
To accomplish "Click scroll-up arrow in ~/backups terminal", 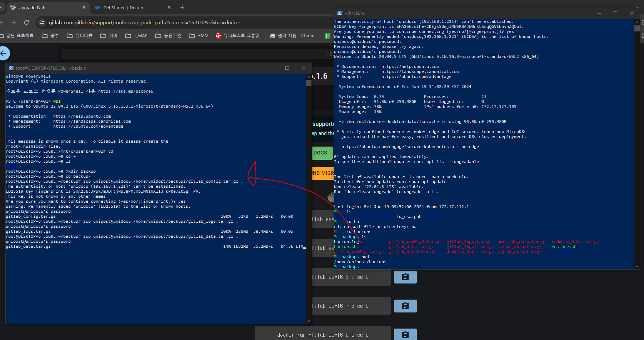I will pos(637,22).
